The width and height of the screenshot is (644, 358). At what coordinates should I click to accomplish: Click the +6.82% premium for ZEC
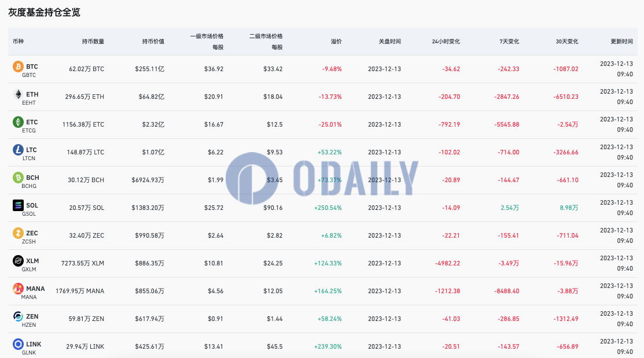pyautogui.click(x=331, y=235)
